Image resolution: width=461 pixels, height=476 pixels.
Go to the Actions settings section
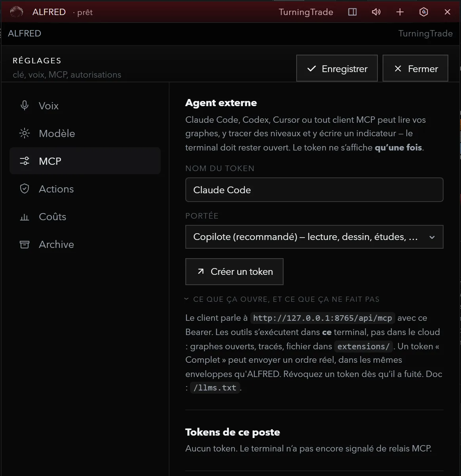click(x=85, y=189)
